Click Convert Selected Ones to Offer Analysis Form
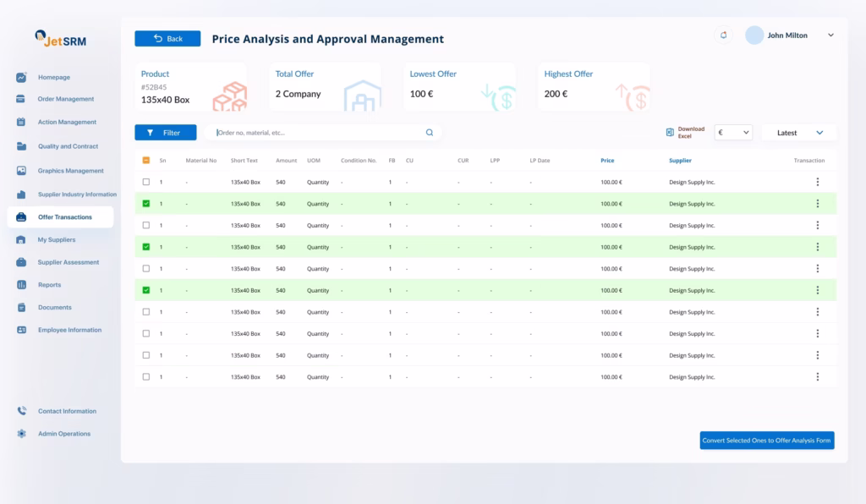This screenshot has height=504, width=866. click(766, 441)
